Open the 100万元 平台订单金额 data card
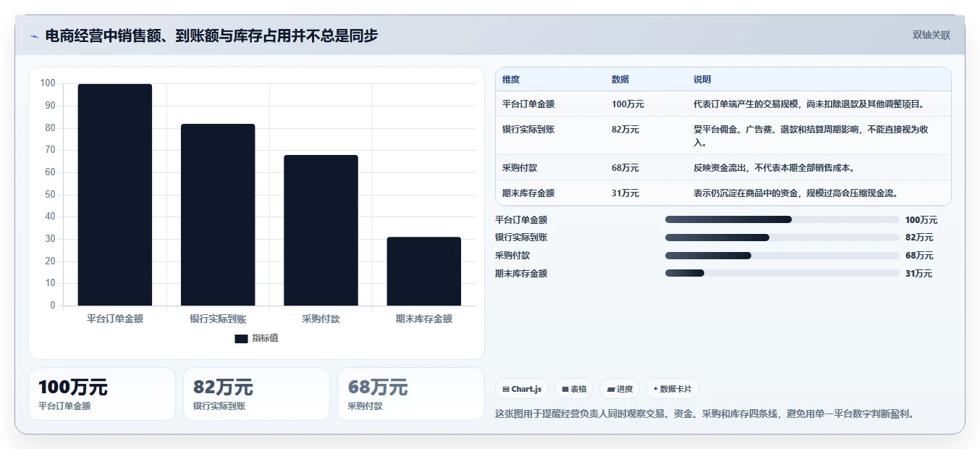The width and height of the screenshot is (980, 449). point(102,394)
